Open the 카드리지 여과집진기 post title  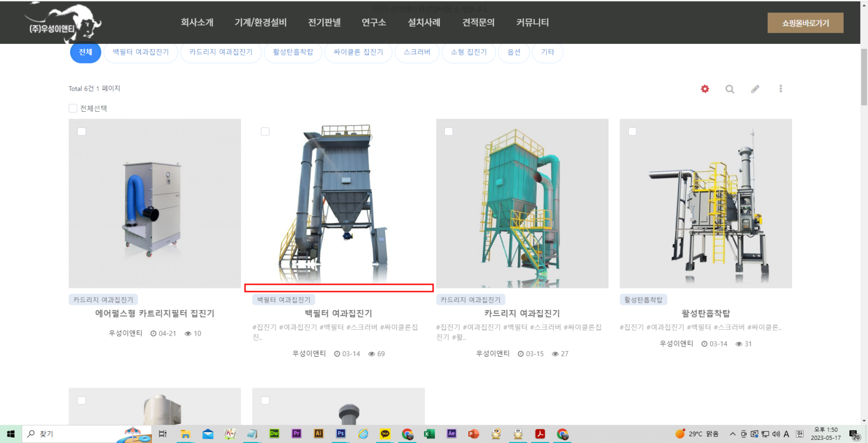pyautogui.click(x=522, y=313)
